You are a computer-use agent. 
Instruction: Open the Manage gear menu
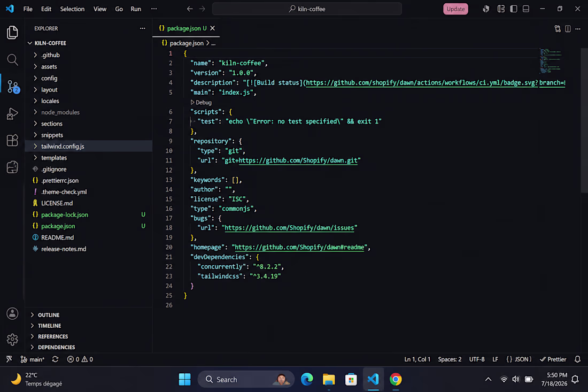point(12,340)
